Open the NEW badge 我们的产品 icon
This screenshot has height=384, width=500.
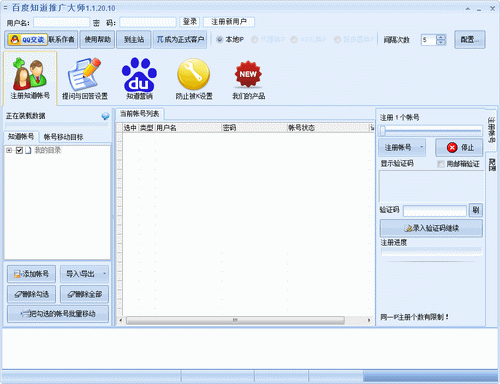[248, 79]
